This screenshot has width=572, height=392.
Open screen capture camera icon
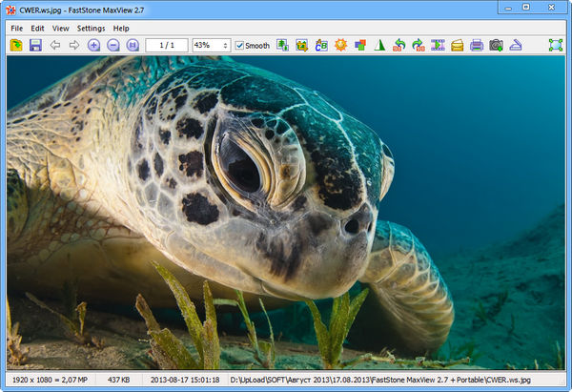(496, 45)
